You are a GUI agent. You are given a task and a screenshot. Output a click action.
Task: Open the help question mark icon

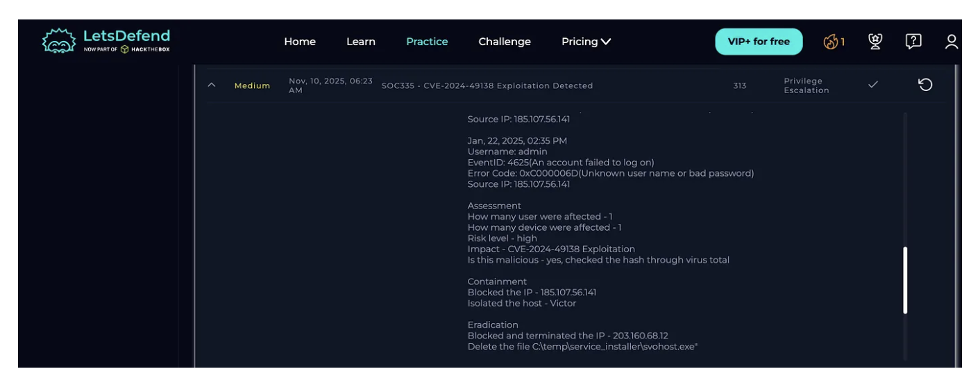(913, 42)
